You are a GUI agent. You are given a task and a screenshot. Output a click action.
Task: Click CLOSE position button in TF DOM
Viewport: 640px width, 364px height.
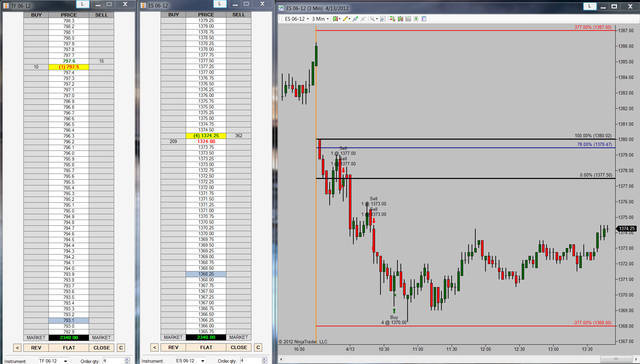point(102,348)
